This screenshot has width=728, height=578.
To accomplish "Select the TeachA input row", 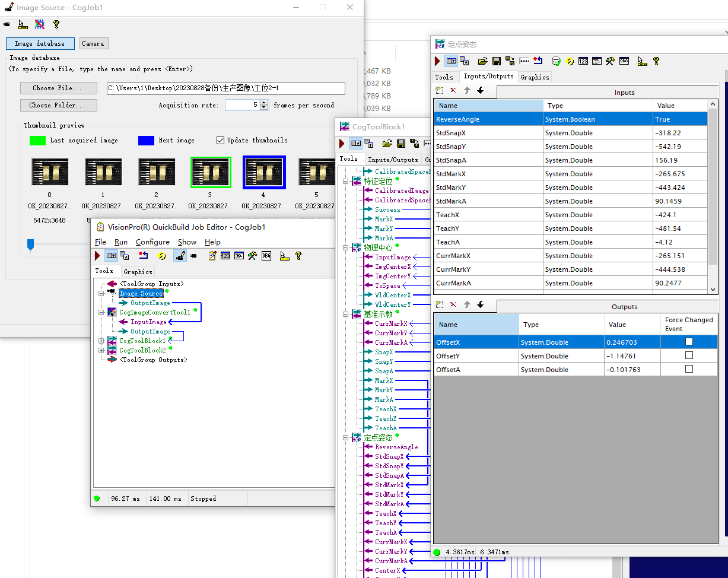I will point(571,242).
